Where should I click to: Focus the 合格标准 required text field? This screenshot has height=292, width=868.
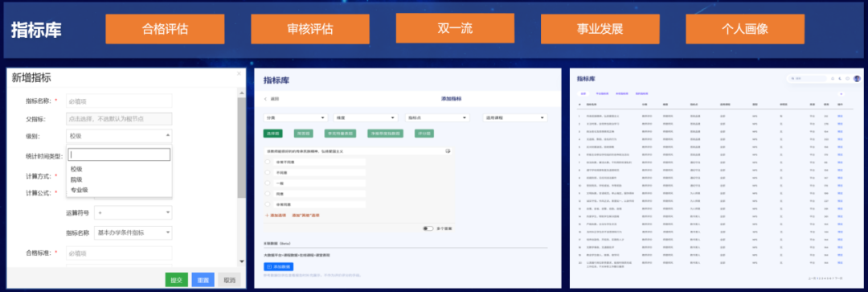tap(119, 253)
